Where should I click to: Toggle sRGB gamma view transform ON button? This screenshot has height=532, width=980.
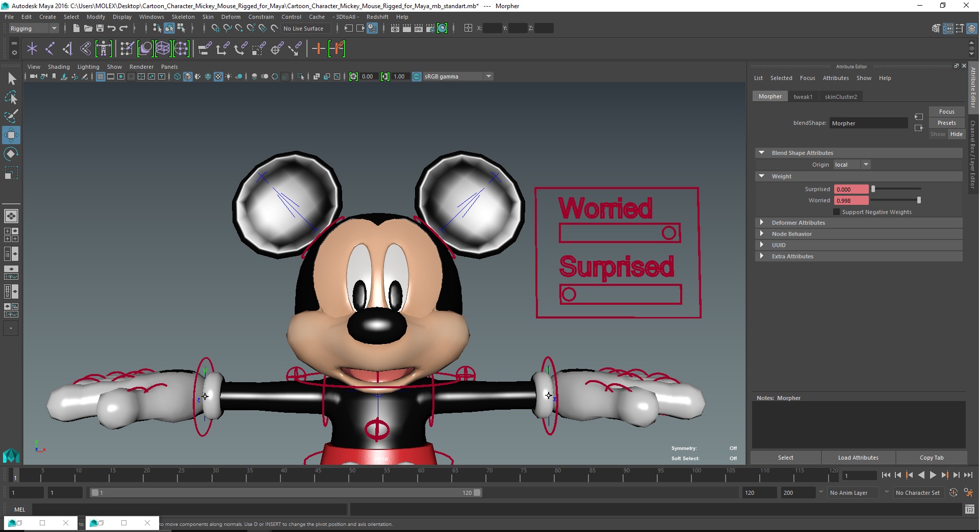click(x=417, y=76)
